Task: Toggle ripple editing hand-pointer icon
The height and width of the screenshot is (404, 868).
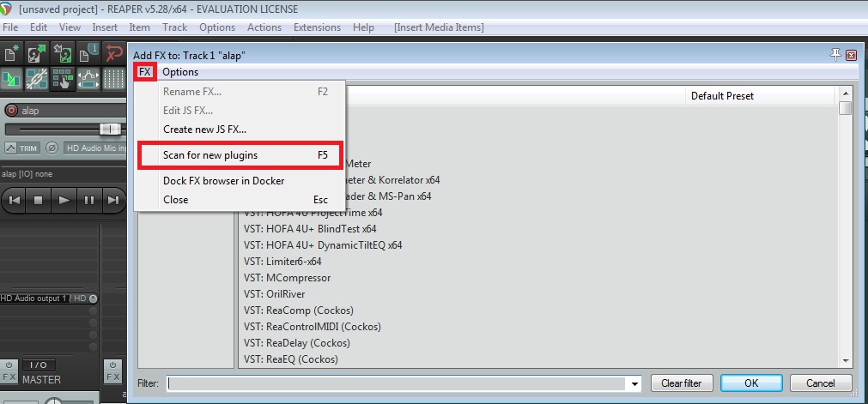Action: pyautogui.click(x=63, y=79)
